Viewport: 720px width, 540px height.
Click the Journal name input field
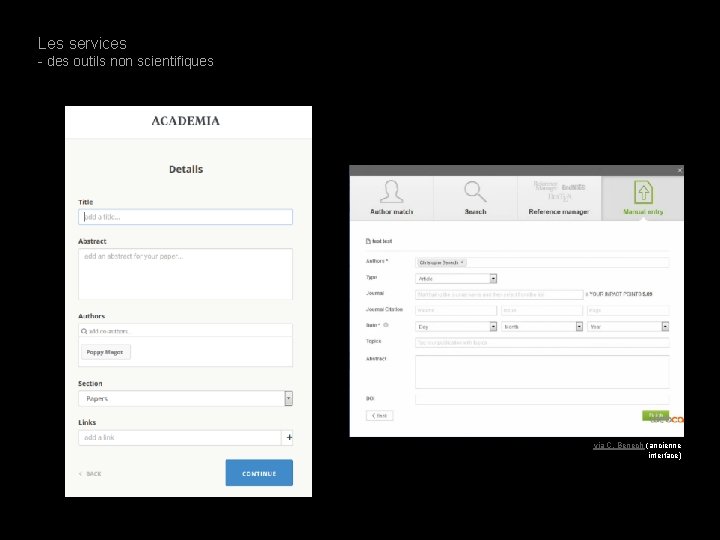tap(499, 294)
